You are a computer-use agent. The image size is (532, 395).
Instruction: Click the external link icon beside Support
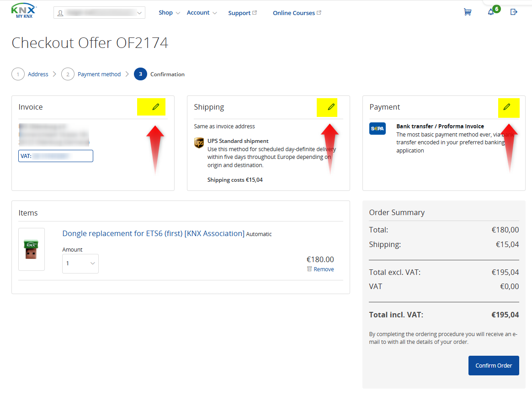[x=255, y=12]
